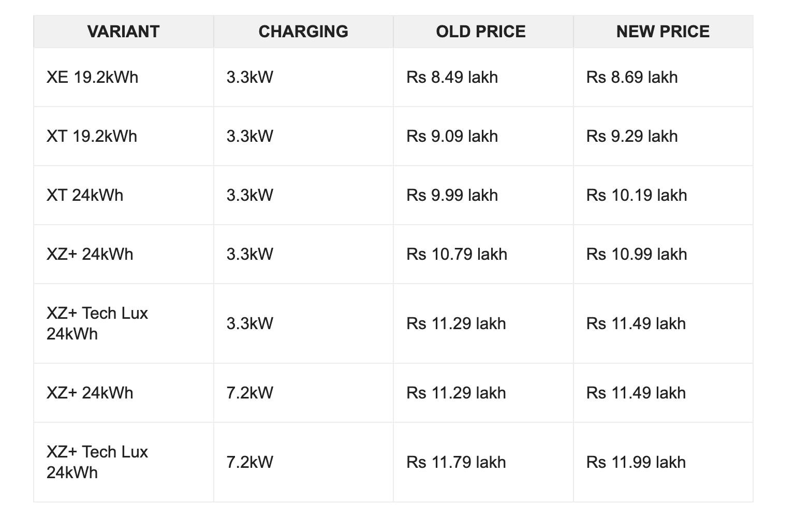Viewport: 795px width, 532px height.
Task: Click the NEW PRICE column header
Action: [662, 32]
